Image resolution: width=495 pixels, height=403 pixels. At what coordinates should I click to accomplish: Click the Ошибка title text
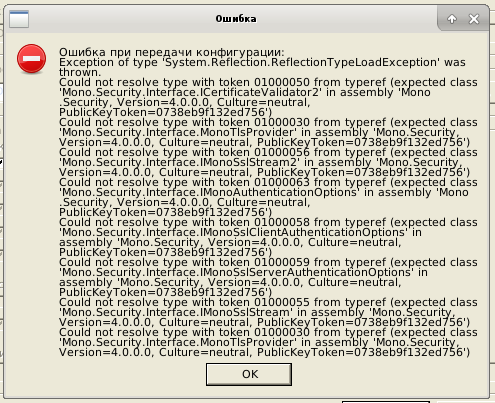pyautogui.click(x=236, y=19)
